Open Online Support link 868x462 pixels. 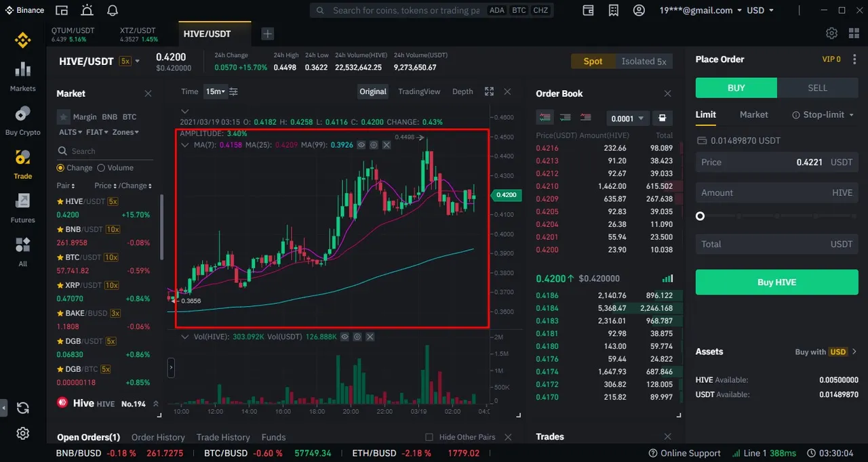[684, 453]
